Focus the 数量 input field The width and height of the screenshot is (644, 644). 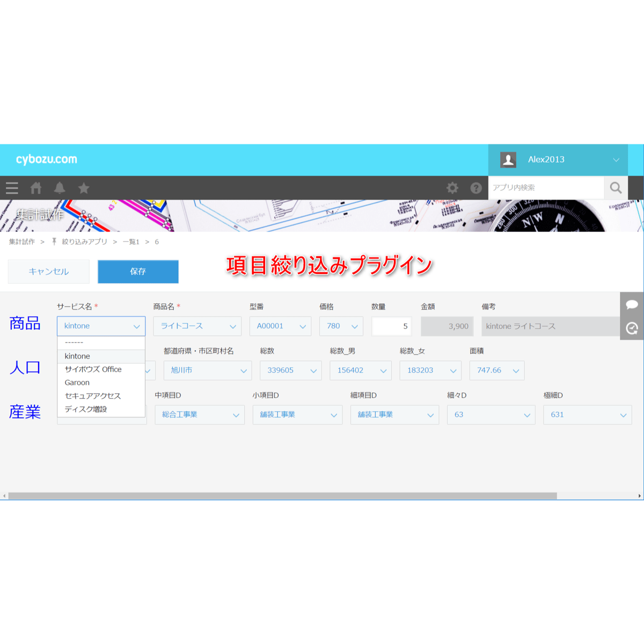392,326
